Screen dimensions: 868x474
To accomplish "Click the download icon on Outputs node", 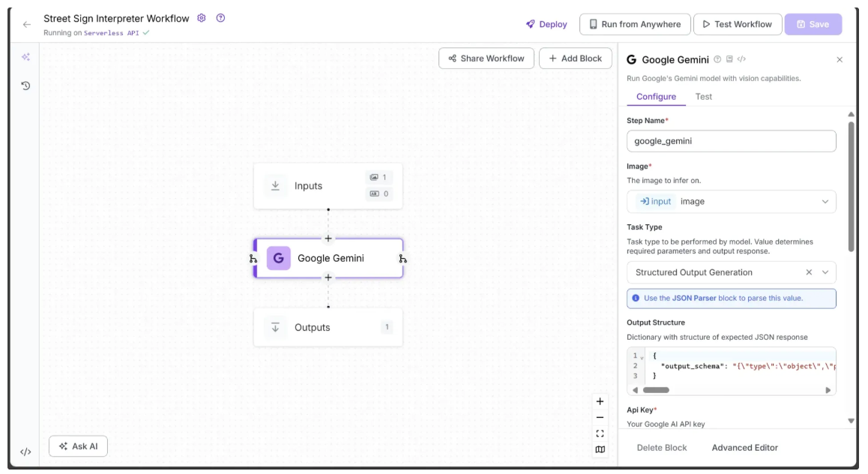I will pyautogui.click(x=275, y=327).
